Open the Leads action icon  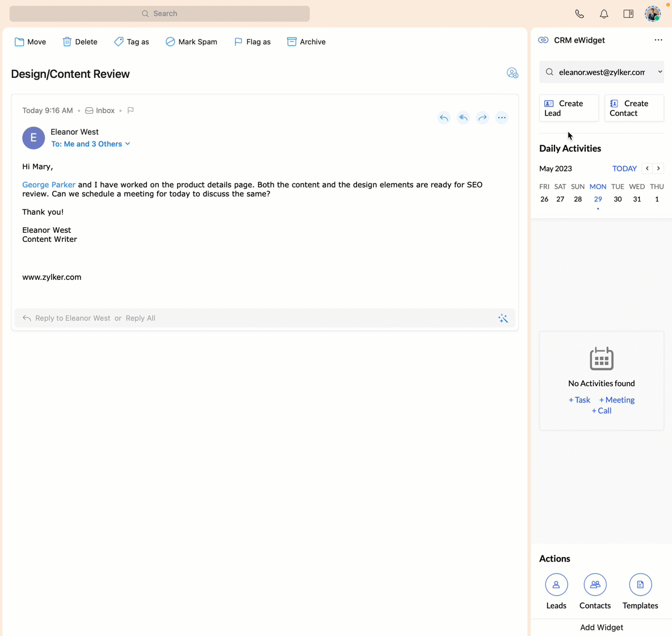tap(556, 584)
